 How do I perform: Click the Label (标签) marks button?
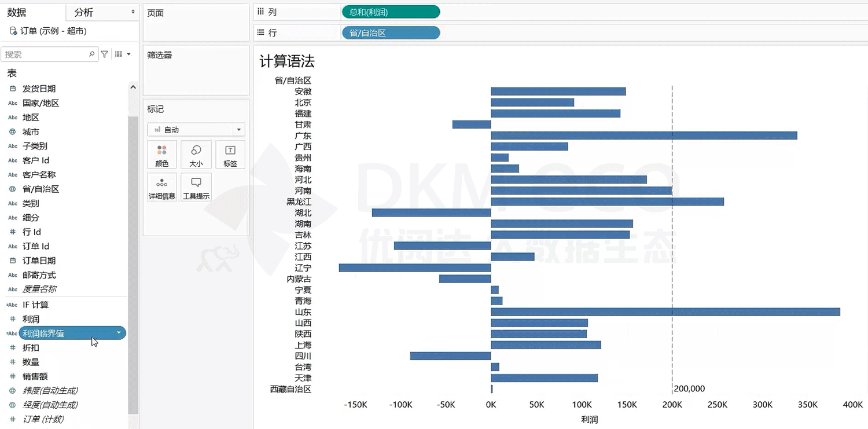coord(230,155)
